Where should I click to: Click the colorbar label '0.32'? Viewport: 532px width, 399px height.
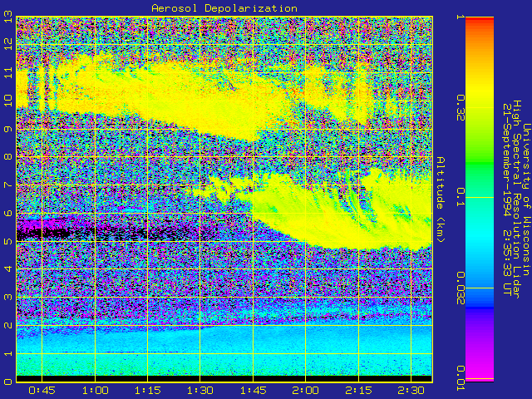pos(461,108)
